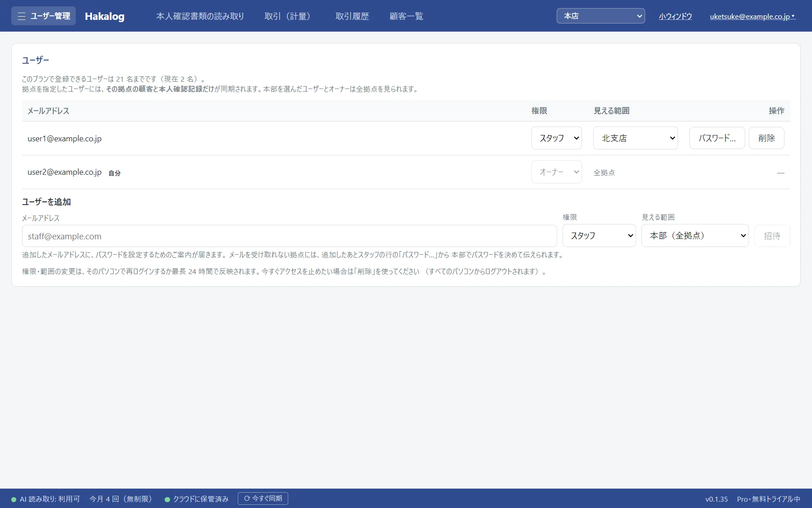The width and height of the screenshot is (812, 508).
Task: Click user2@example.co.jp email cell
Action: (65, 172)
